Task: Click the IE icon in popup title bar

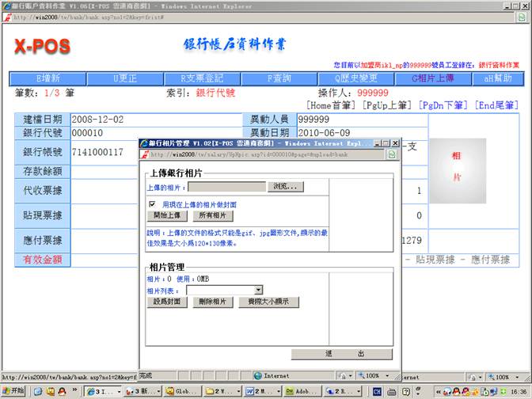Action: click(144, 143)
